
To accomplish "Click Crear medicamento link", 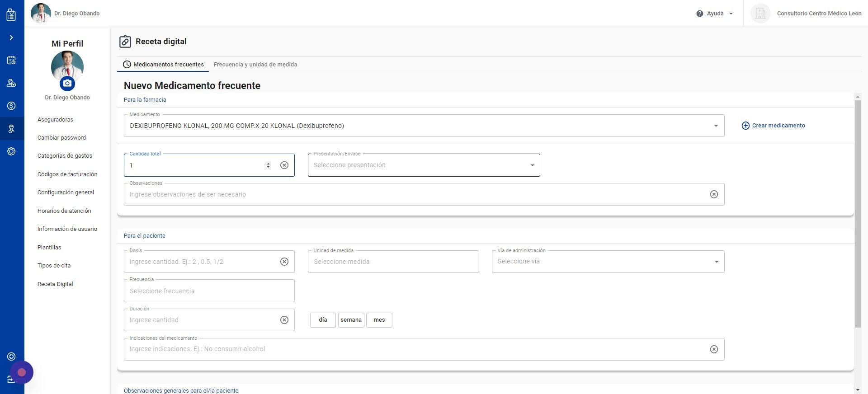I will coord(773,126).
